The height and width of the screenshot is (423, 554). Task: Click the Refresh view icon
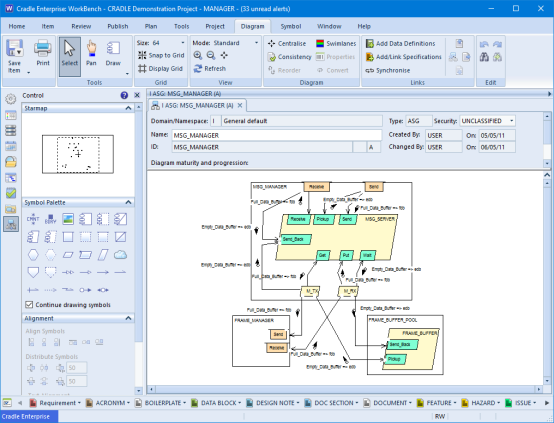pyautogui.click(x=210, y=69)
